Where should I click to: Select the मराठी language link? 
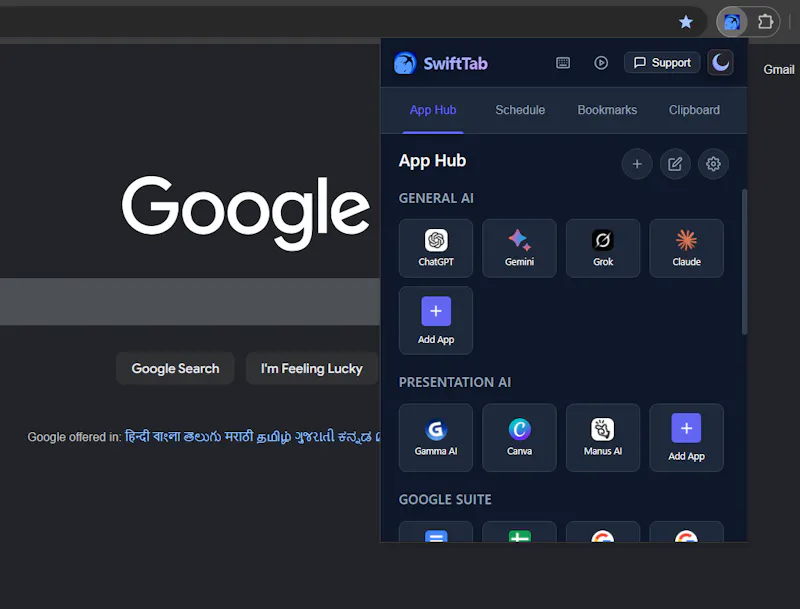click(x=239, y=437)
